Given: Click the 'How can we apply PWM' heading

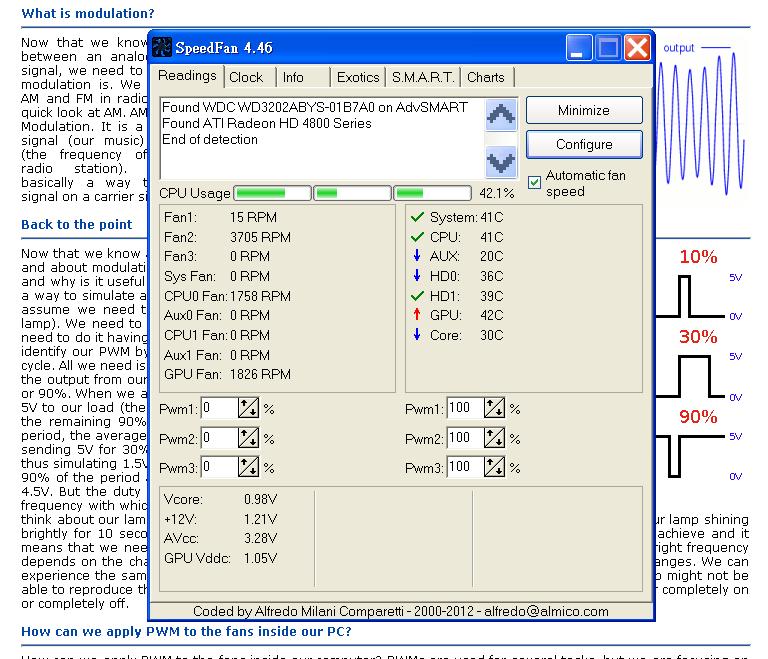Looking at the screenshot, I should point(186,632).
